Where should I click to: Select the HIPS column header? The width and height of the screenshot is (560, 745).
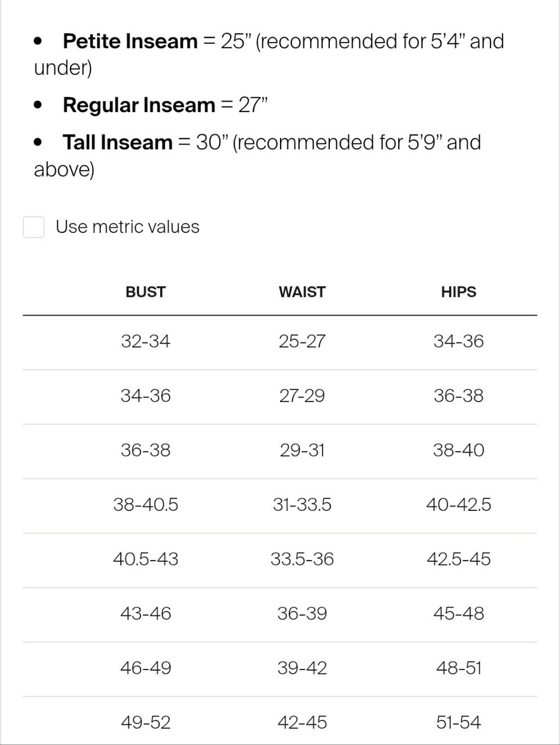tap(459, 292)
